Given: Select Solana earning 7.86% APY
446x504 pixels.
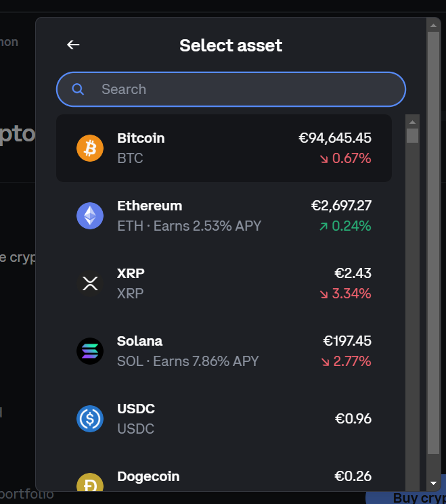Looking at the screenshot, I should point(188,361).
